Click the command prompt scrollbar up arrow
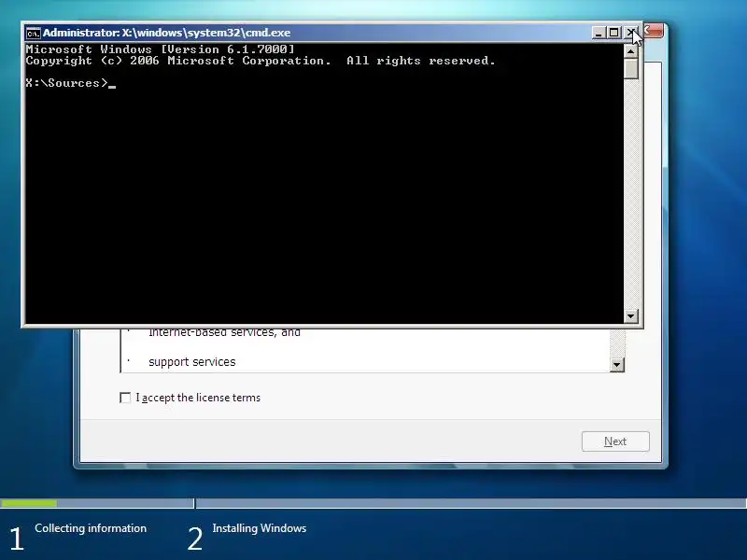This screenshot has height=560, width=747. 631,51
